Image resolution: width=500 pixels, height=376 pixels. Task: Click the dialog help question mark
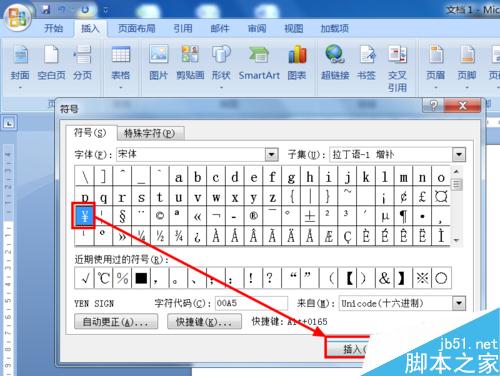433,106
